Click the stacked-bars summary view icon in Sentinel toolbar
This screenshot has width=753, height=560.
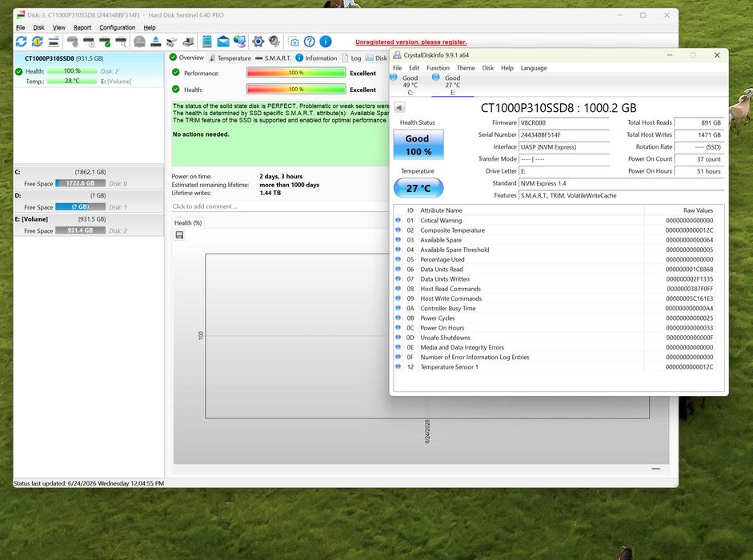[x=54, y=42]
